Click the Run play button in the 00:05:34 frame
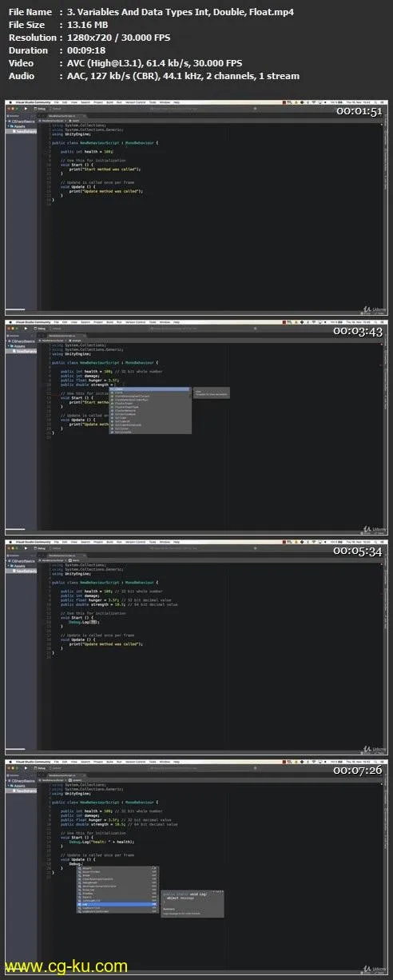The width and height of the screenshot is (393, 980). tap(25, 548)
